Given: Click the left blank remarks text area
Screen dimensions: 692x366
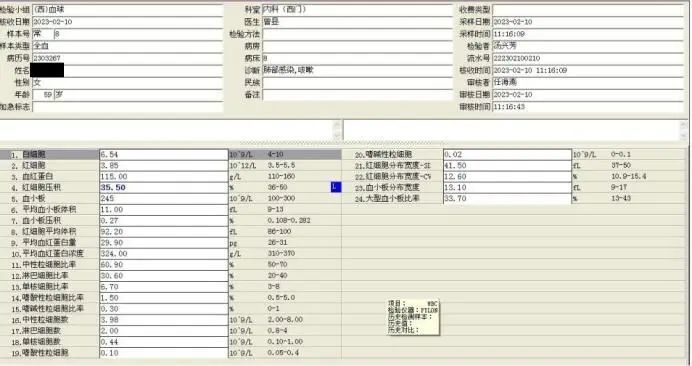Looking at the screenshot, I should (x=167, y=131).
